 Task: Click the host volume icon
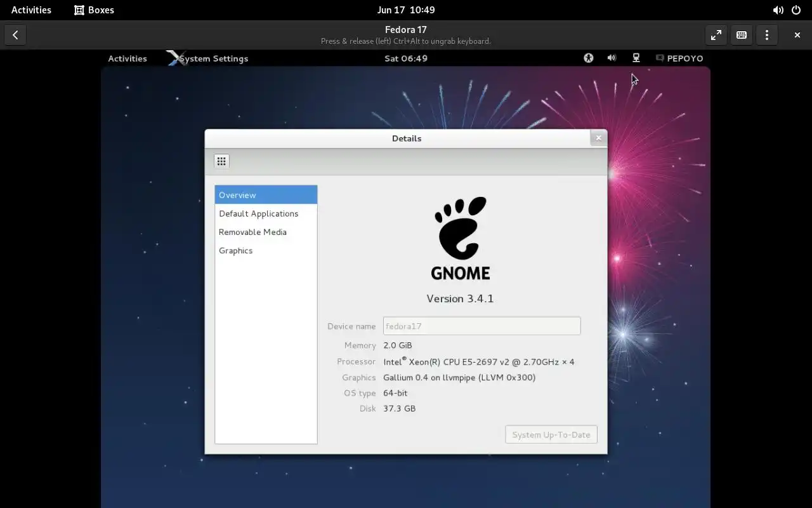778,10
